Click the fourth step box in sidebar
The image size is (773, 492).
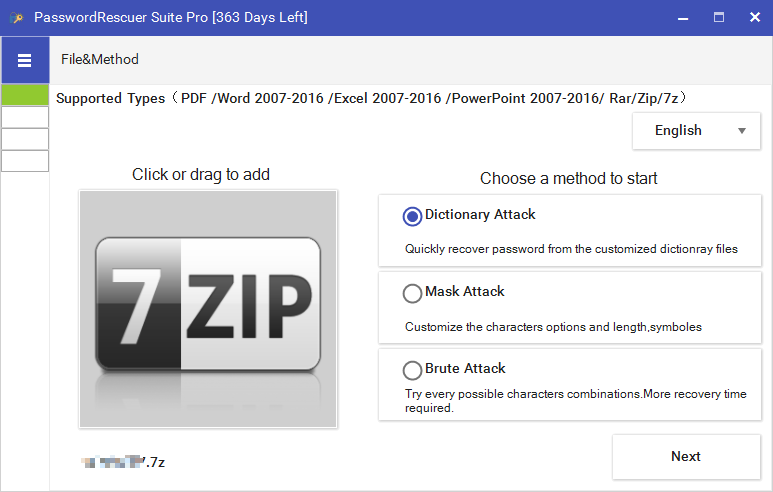(25, 161)
